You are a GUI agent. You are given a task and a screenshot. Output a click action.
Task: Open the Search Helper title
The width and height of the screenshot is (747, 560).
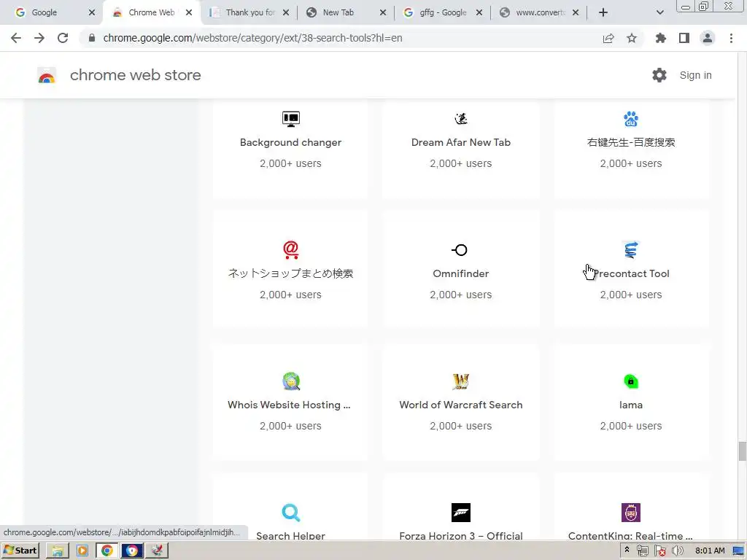pos(290,536)
